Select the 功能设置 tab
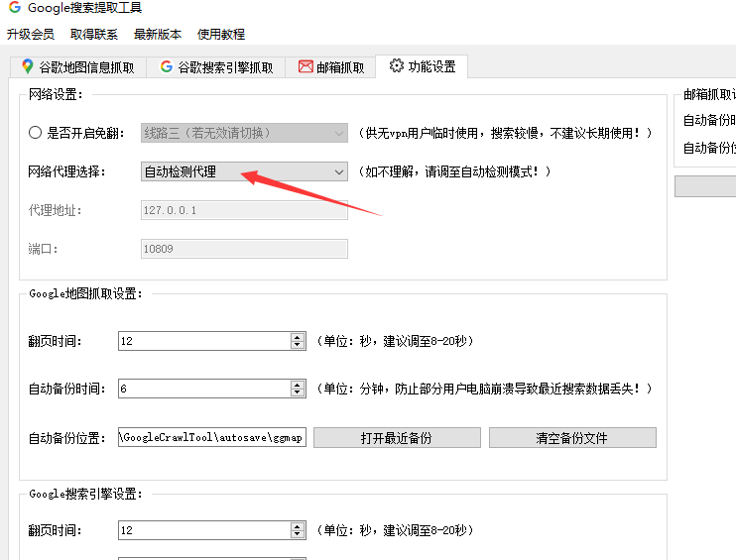 click(x=422, y=66)
